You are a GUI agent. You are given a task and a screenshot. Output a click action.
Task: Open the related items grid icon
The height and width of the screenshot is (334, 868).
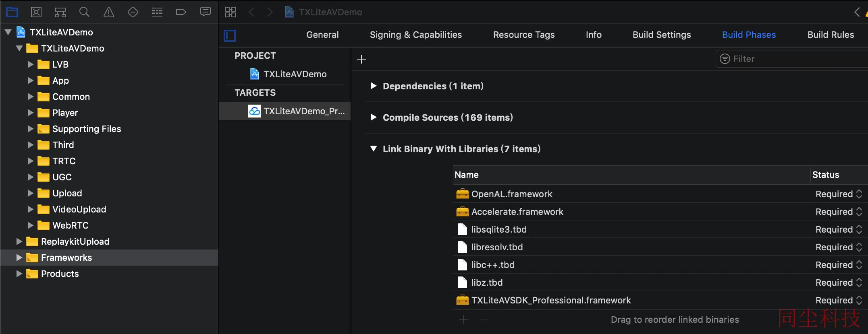point(230,12)
